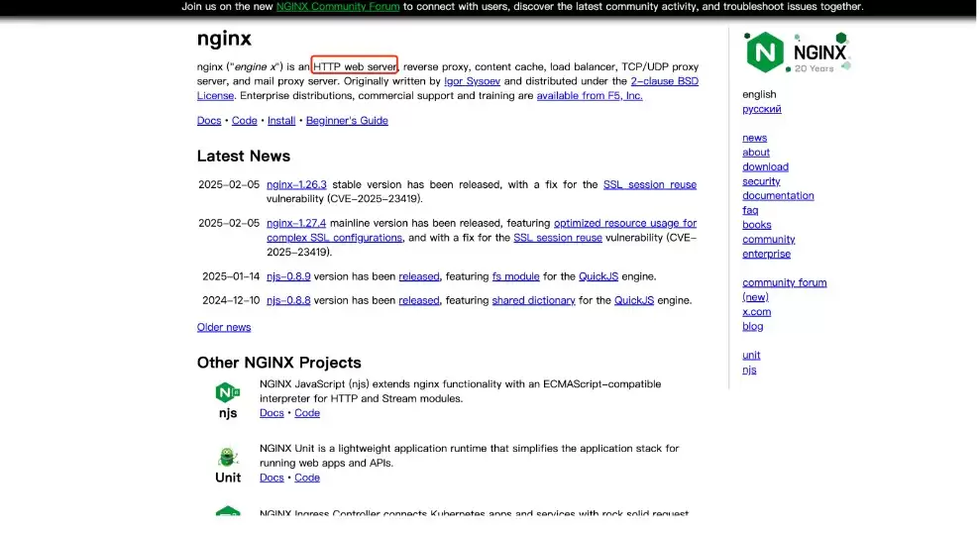Open 'community' in the sidebar
Viewport: 980px width, 533px height.
click(x=768, y=240)
